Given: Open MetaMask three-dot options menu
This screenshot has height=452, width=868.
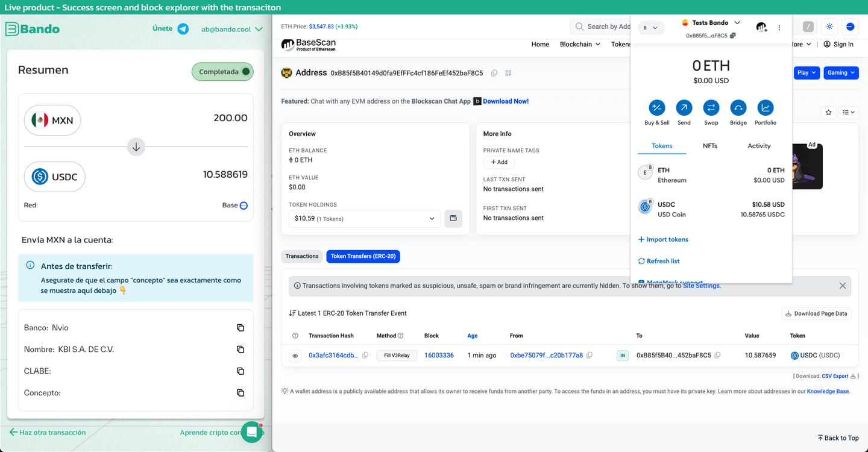Looking at the screenshot, I should point(779,28).
